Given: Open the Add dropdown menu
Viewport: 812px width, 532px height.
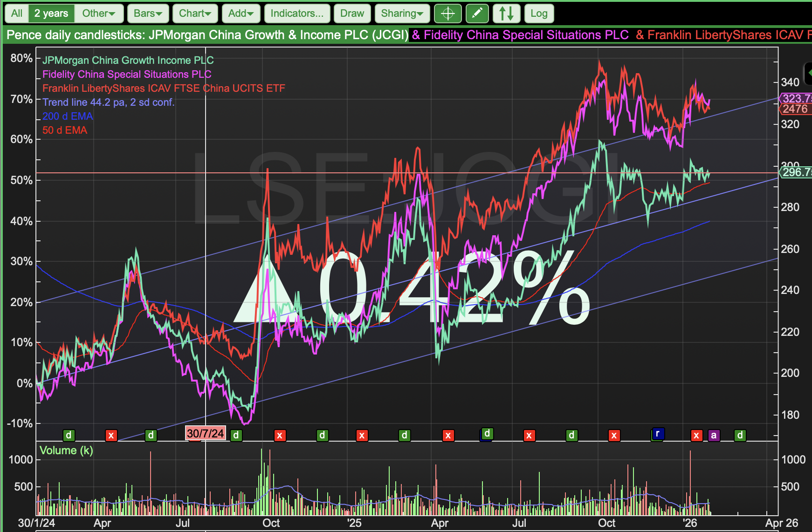Looking at the screenshot, I should [x=241, y=14].
